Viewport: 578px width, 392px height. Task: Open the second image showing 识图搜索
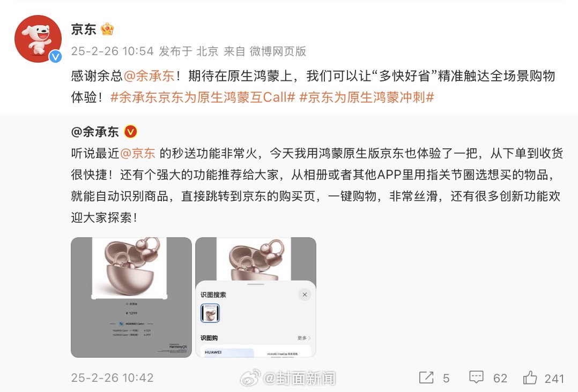(x=255, y=297)
